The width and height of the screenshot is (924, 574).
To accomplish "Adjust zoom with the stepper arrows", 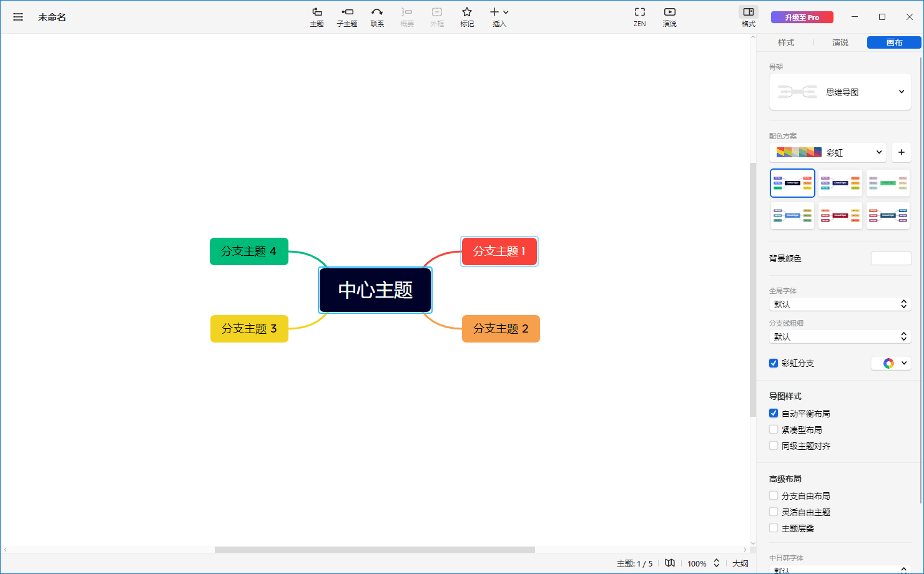I will pyautogui.click(x=717, y=563).
